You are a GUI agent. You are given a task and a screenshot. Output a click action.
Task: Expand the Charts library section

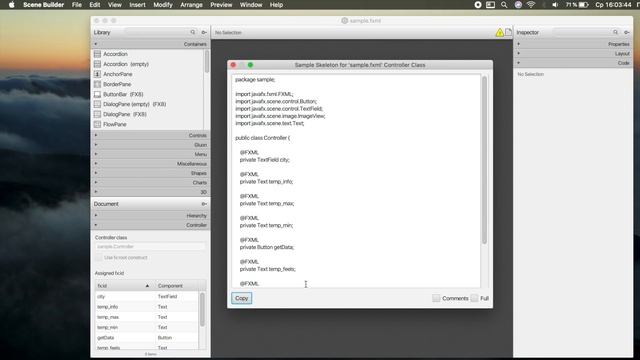(151, 182)
